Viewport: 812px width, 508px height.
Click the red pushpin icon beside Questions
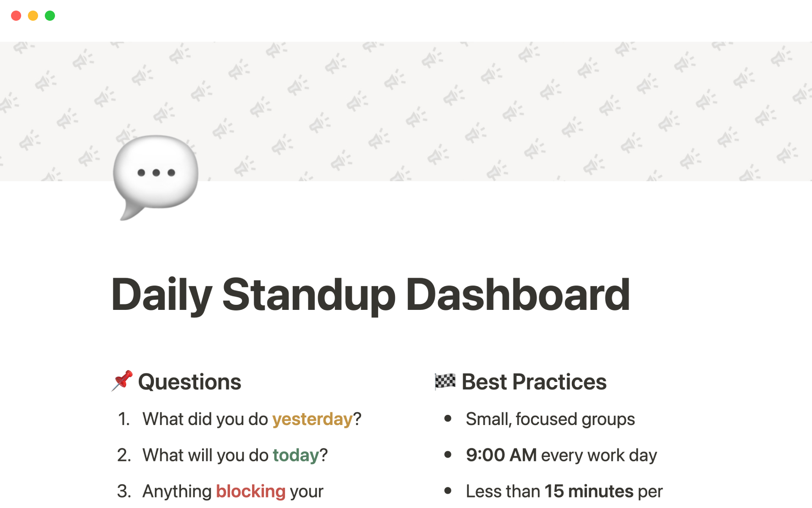point(122,381)
